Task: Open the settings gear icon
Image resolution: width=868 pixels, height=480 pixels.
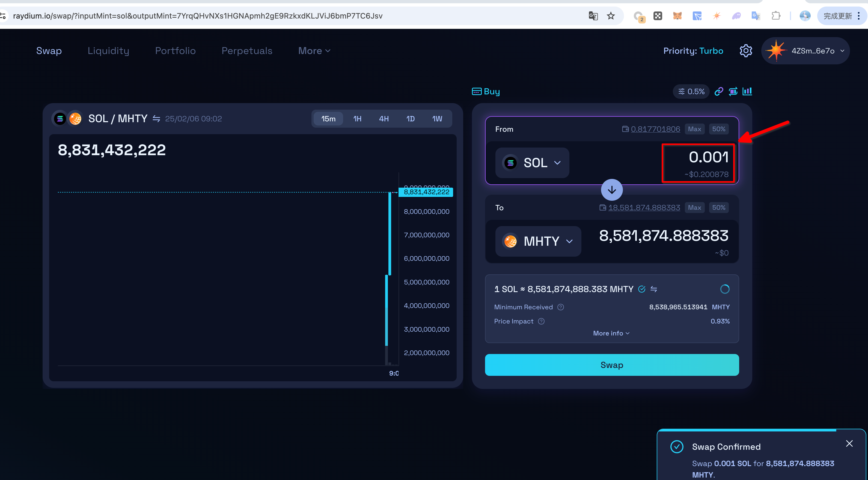Action: [745, 51]
